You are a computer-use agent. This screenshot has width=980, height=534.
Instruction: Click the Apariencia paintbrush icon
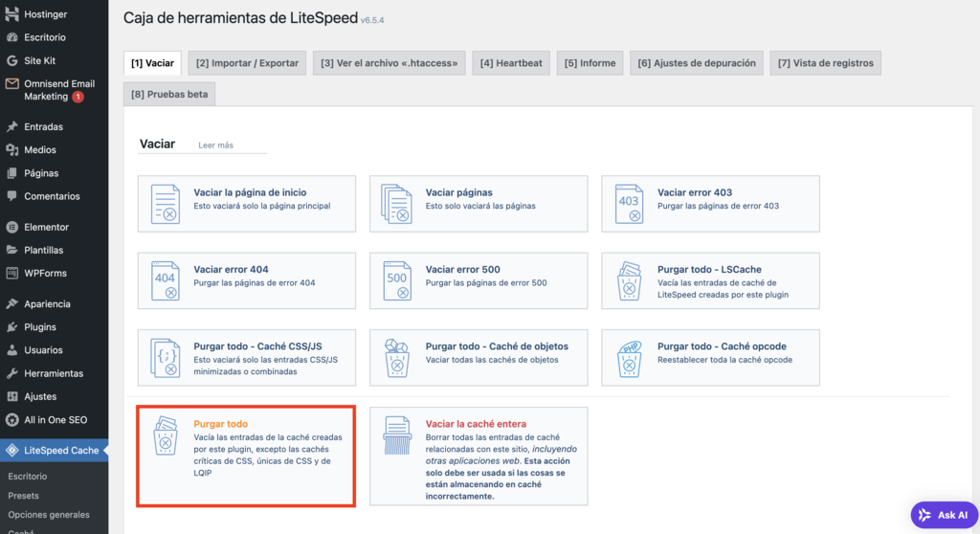[11, 304]
